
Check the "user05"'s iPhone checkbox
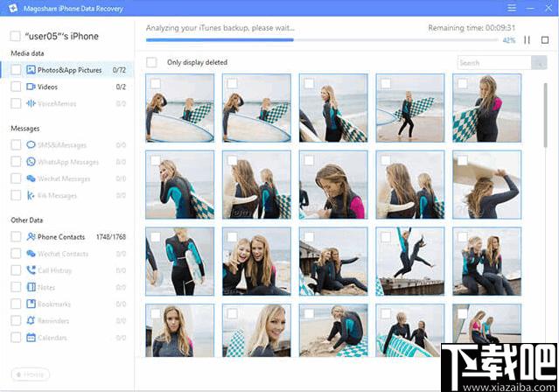pyautogui.click(x=16, y=36)
